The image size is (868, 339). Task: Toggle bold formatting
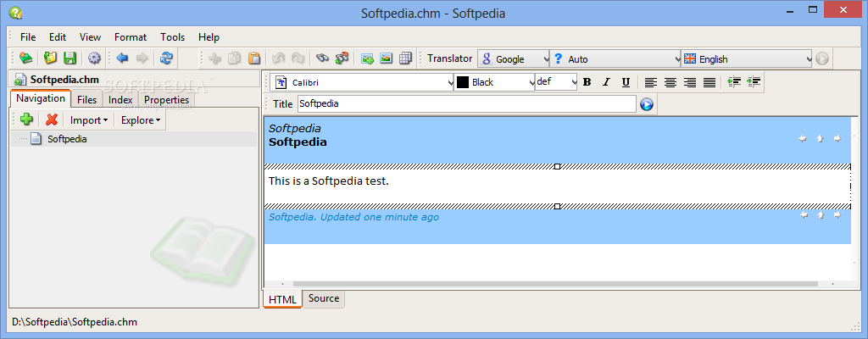click(x=587, y=82)
